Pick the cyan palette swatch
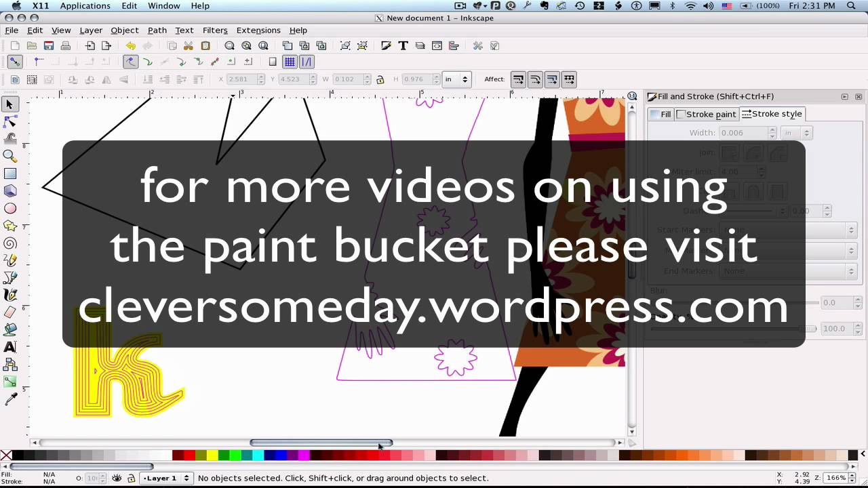 tap(258, 455)
